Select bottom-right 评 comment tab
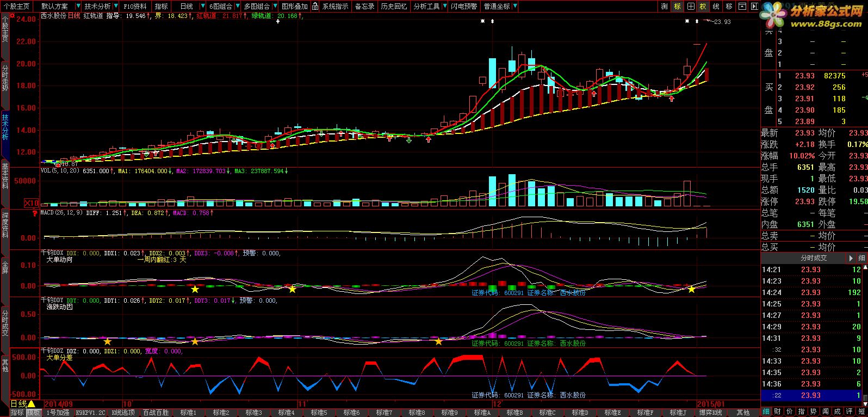 [850, 412]
